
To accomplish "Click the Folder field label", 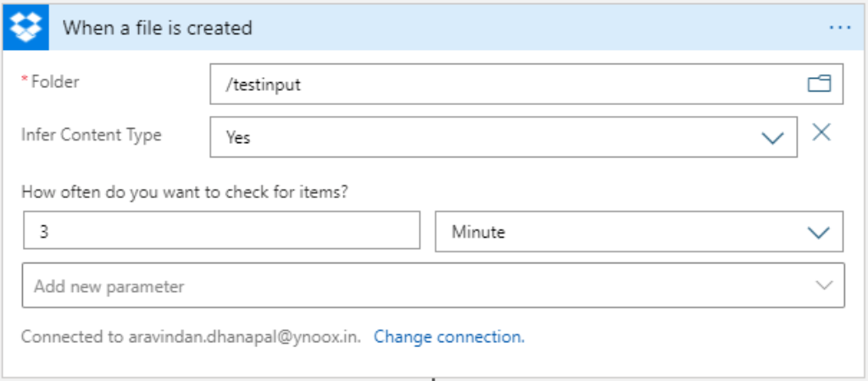I will point(55,81).
